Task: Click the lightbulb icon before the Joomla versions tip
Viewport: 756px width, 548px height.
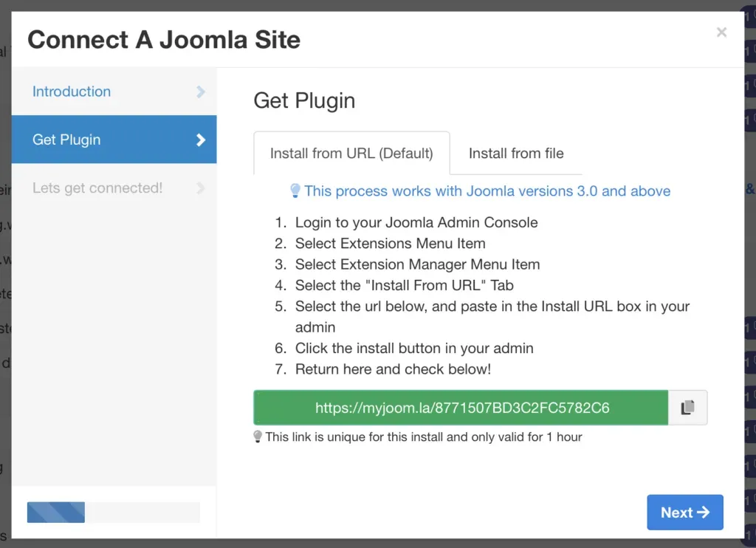Action: click(295, 191)
